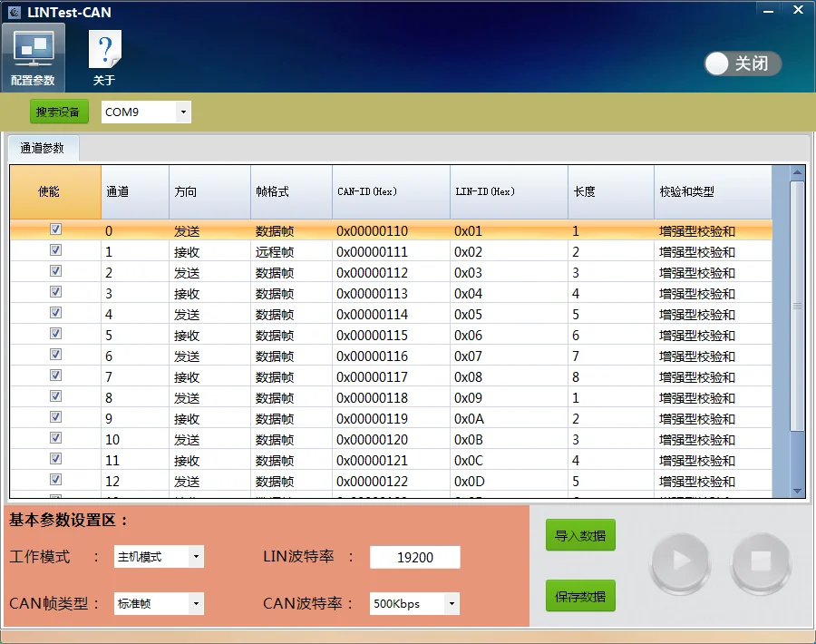Click the 导入数据 import data button
The image size is (816, 644).
pyautogui.click(x=580, y=535)
